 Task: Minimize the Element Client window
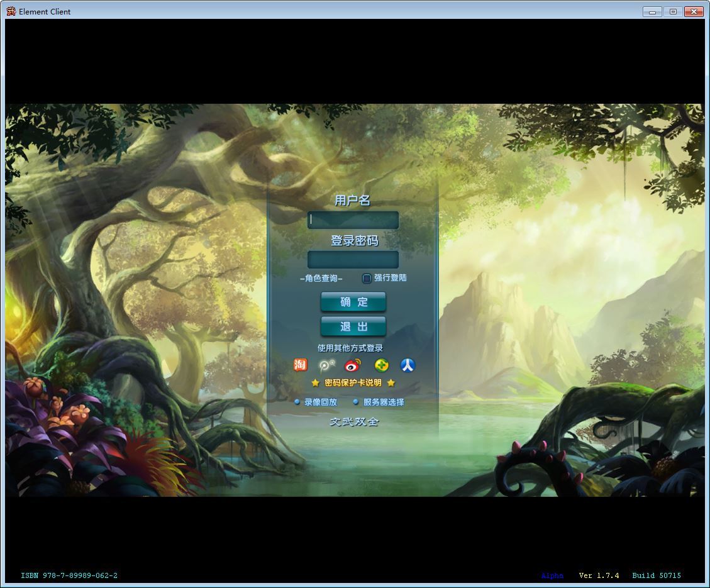652,11
